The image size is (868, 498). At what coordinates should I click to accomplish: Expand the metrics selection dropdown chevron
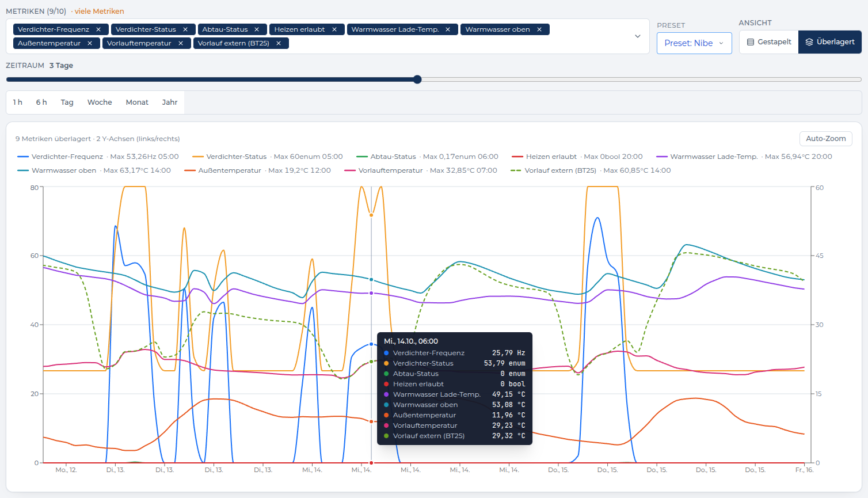(637, 36)
